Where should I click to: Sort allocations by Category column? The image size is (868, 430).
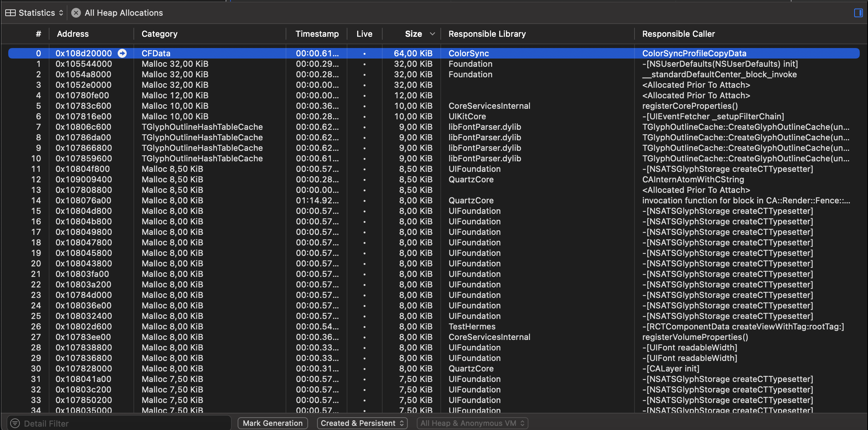coord(159,34)
